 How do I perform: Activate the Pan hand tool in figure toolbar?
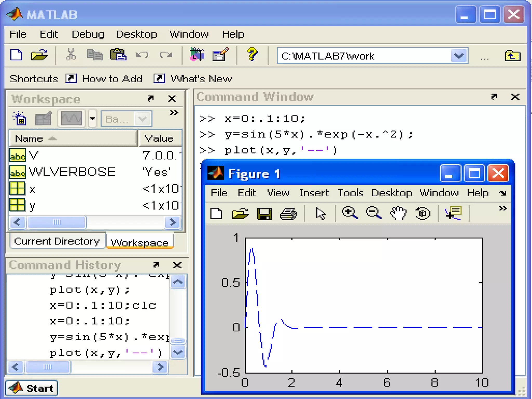(398, 213)
